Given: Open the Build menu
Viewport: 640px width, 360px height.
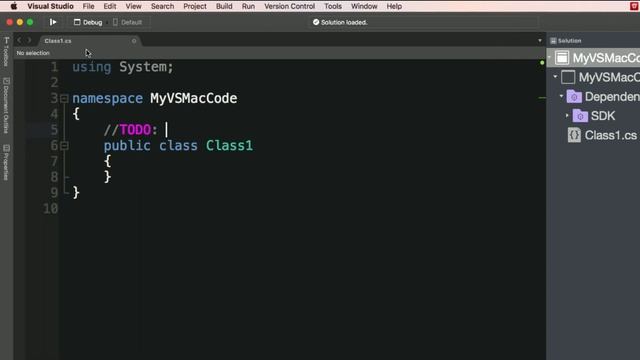Looking at the screenshot, I should pyautogui.click(x=224, y=6).
